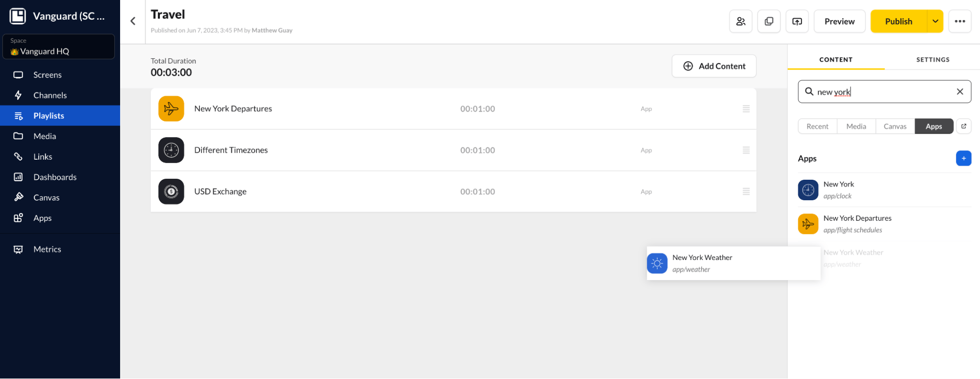This screenshot has width=980, height=379.
Task: Click drag handle for New York Departures
Action: click(x=746, y=109)
